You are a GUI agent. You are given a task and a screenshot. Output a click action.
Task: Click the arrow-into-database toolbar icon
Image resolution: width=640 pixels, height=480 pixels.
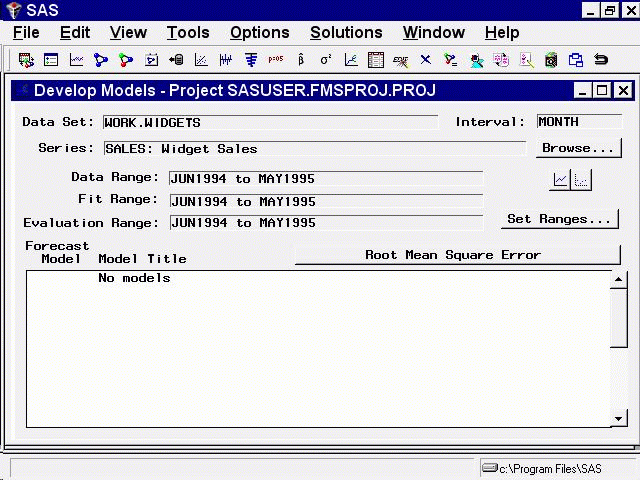(x=176, y=60)
